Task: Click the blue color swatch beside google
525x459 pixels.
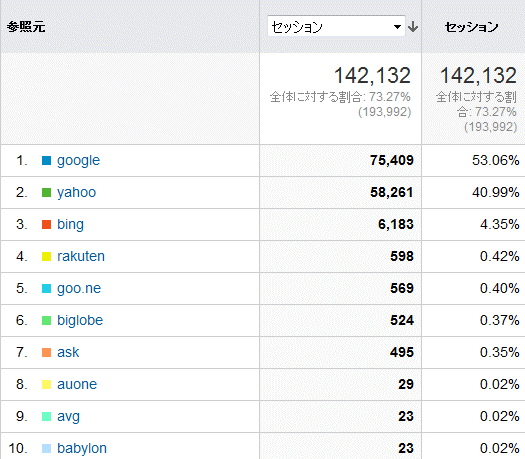Action: 46,161
